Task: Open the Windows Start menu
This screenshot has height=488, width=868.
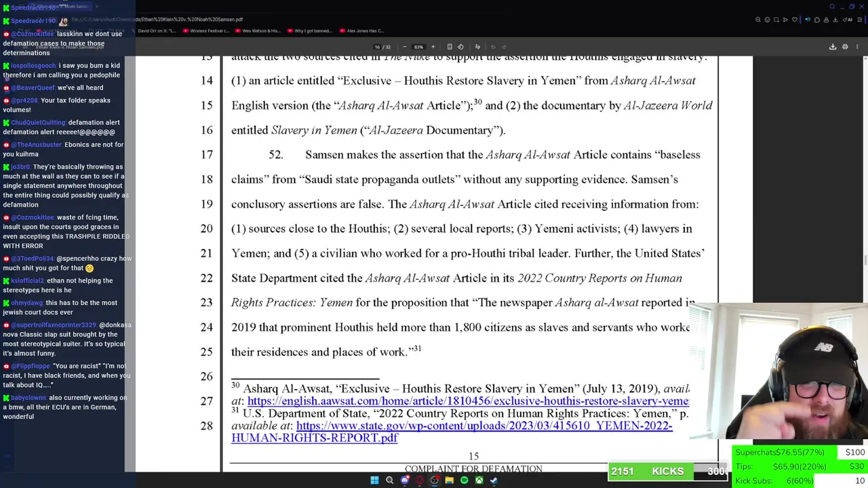Action: [x=374, y=481]
